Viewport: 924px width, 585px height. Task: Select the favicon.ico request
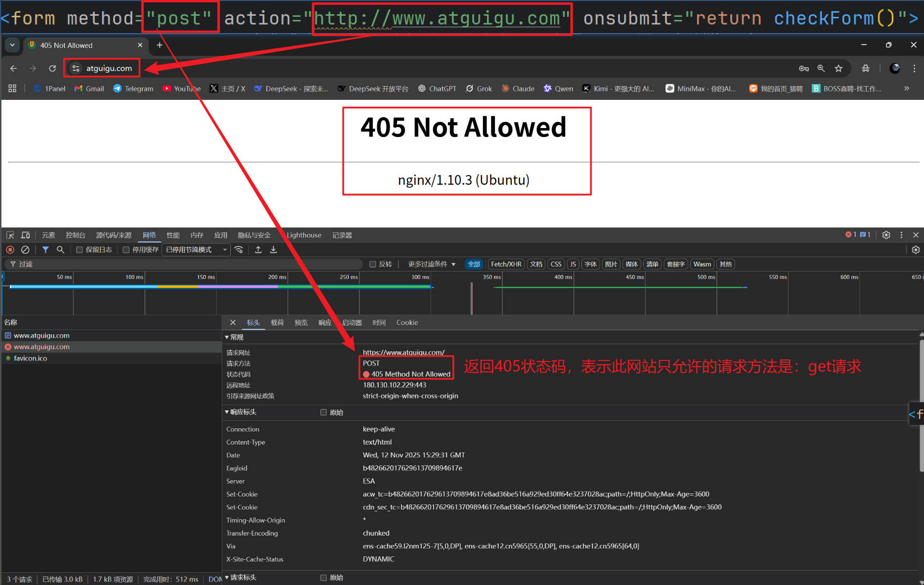pos(30,359)
